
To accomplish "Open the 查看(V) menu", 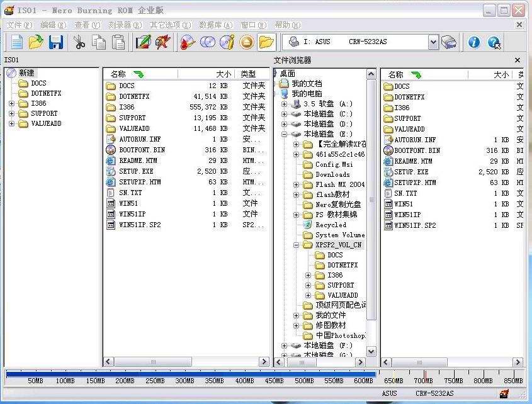I will pyautogui.click(x=87, y=25).
